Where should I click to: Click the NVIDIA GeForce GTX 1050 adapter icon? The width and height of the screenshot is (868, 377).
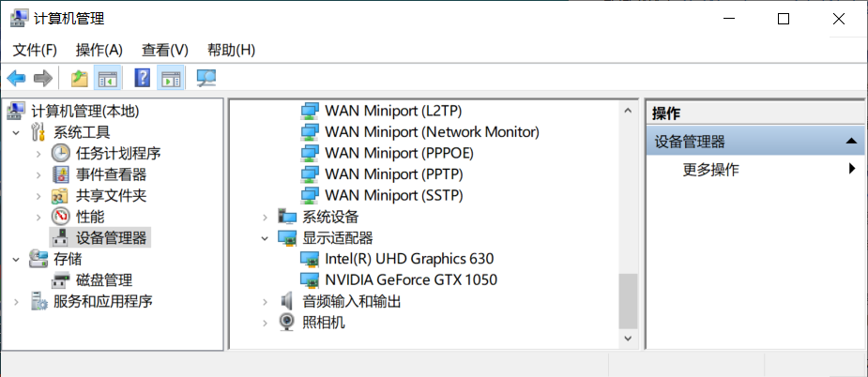(310, 280)
